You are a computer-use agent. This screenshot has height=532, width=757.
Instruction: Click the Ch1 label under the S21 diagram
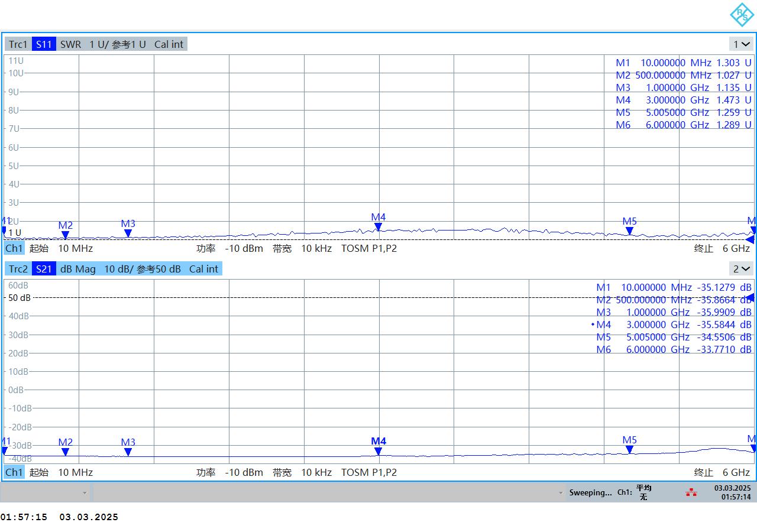point(14,472)
